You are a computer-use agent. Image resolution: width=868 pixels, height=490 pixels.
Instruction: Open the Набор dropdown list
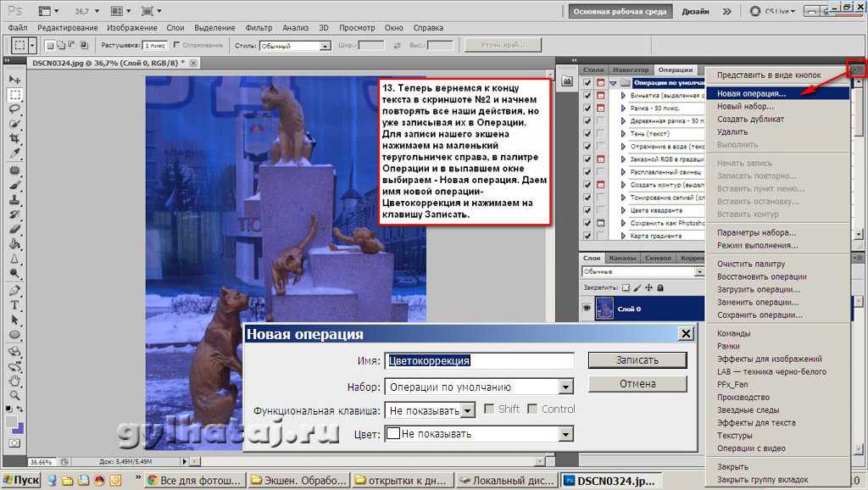tap(566, 387)
